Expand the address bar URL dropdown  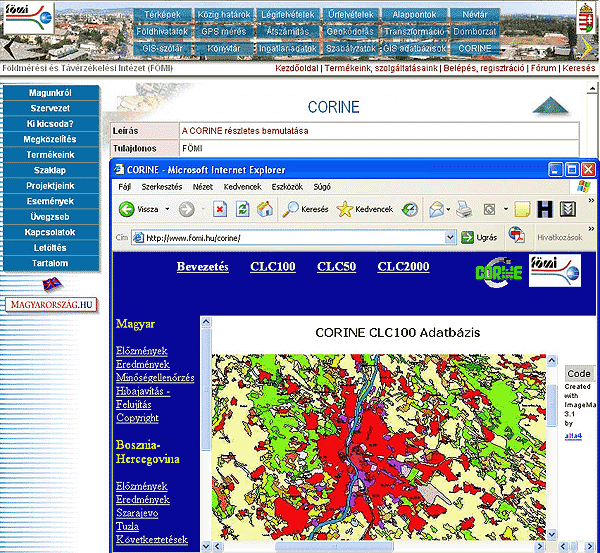coord(450,238)
